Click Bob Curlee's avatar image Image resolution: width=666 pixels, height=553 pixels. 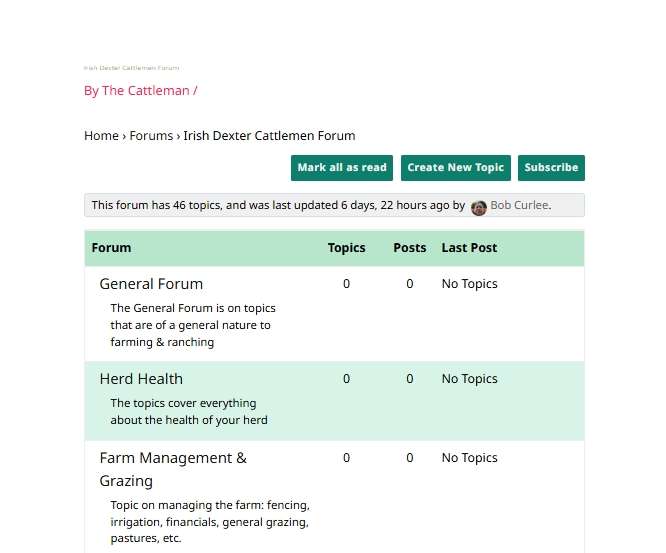pos(479,208)
